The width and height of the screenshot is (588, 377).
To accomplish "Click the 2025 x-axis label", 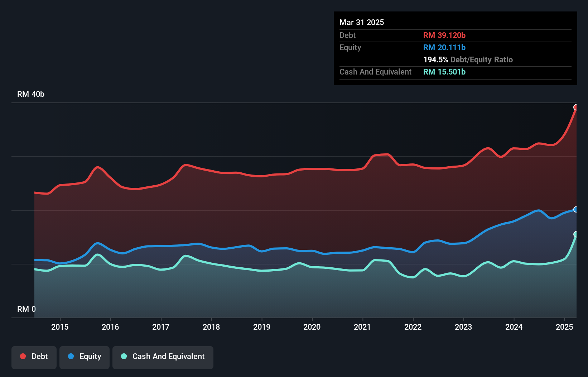I will click(564, 327).
